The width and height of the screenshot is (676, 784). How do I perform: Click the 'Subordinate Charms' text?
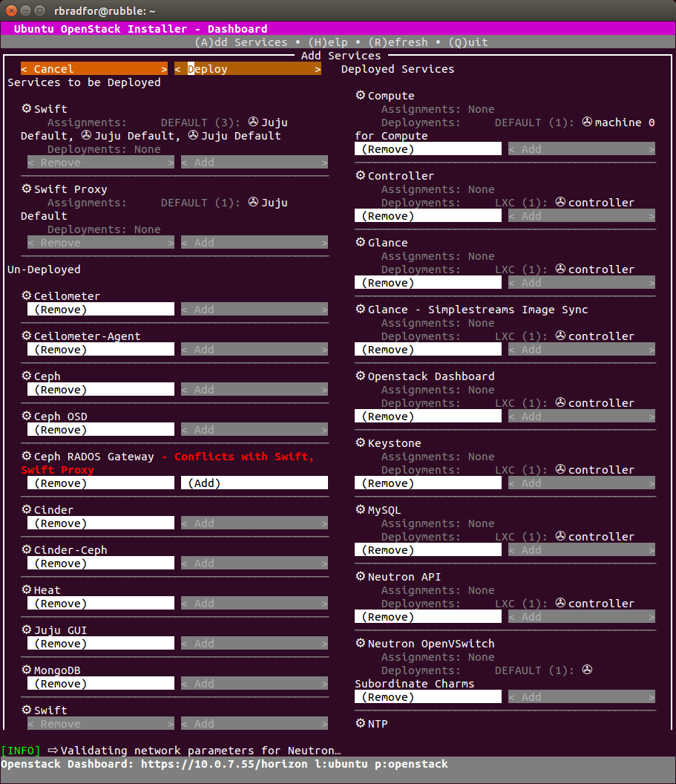[415, 684]
